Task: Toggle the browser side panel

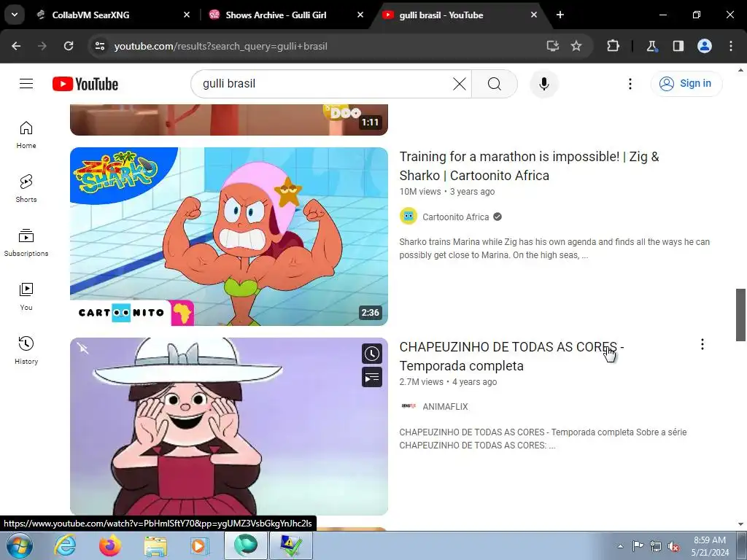Action: (x=678, y=46)
